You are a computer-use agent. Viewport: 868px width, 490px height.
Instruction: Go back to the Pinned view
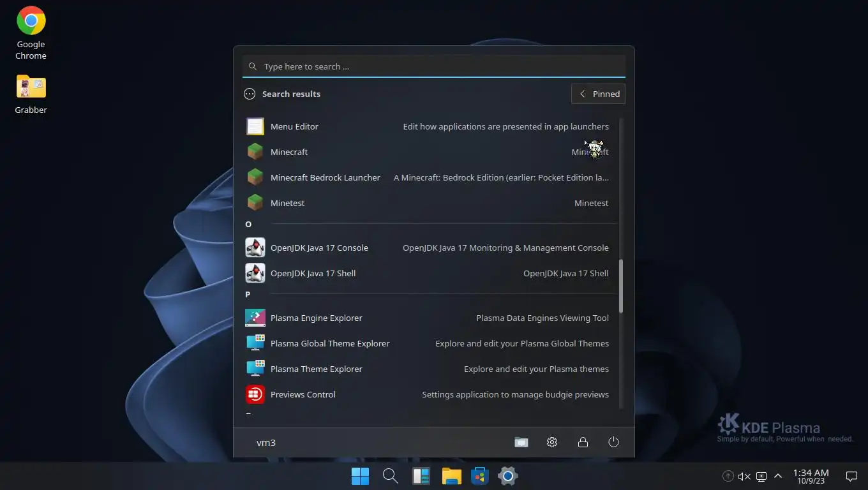(599, 94)
